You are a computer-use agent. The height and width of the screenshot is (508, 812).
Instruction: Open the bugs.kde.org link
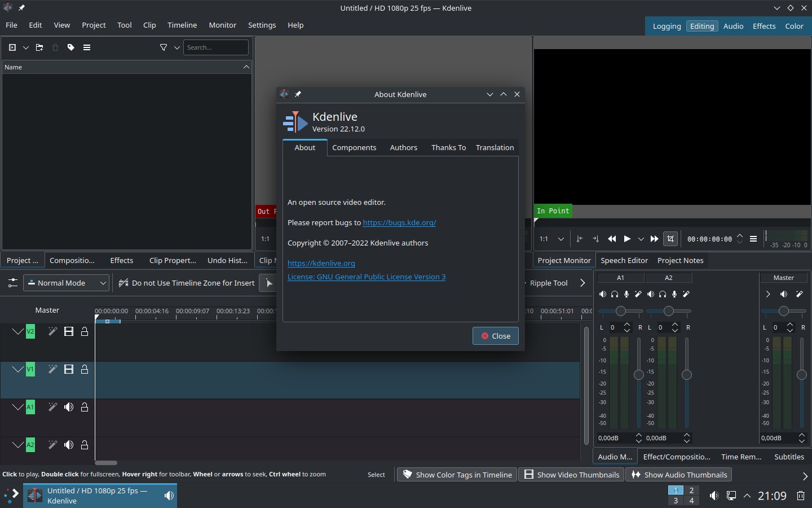[399, 222]
